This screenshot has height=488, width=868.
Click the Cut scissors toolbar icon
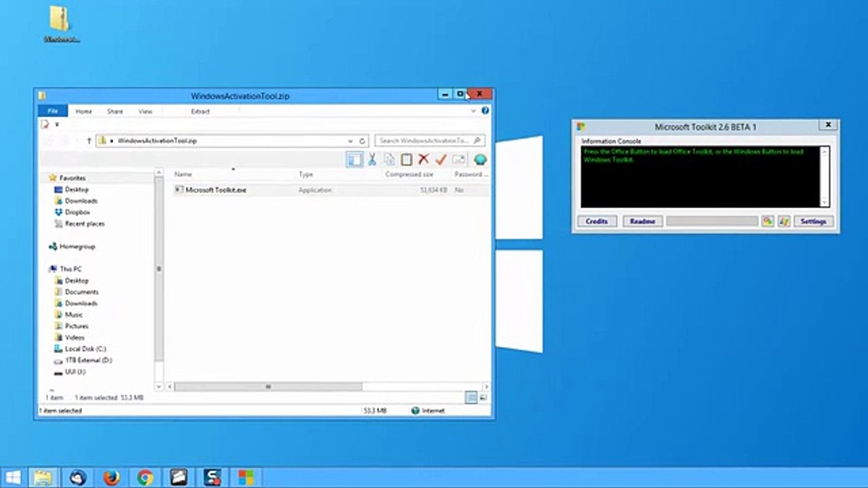372,159
